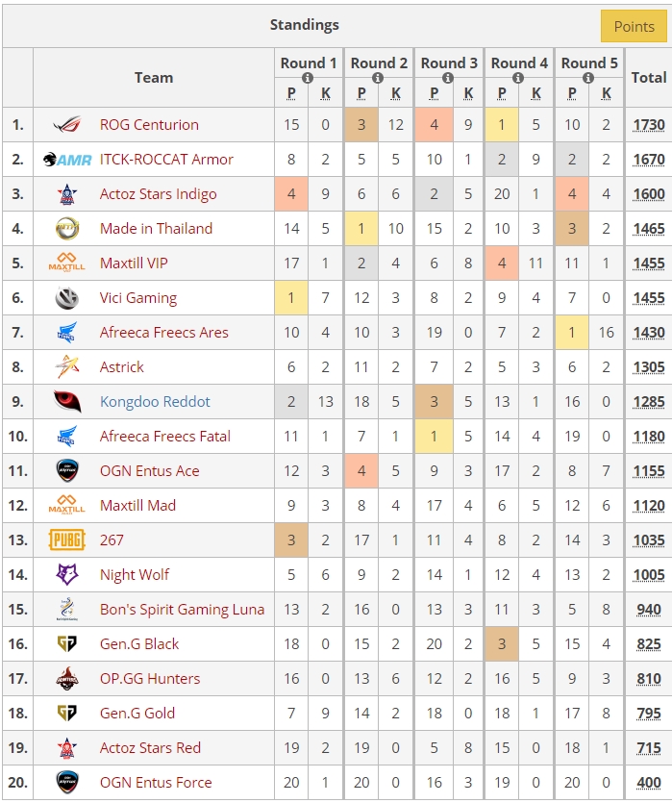
Task: Open the Round 3 info icon
Action: [448, 78]
